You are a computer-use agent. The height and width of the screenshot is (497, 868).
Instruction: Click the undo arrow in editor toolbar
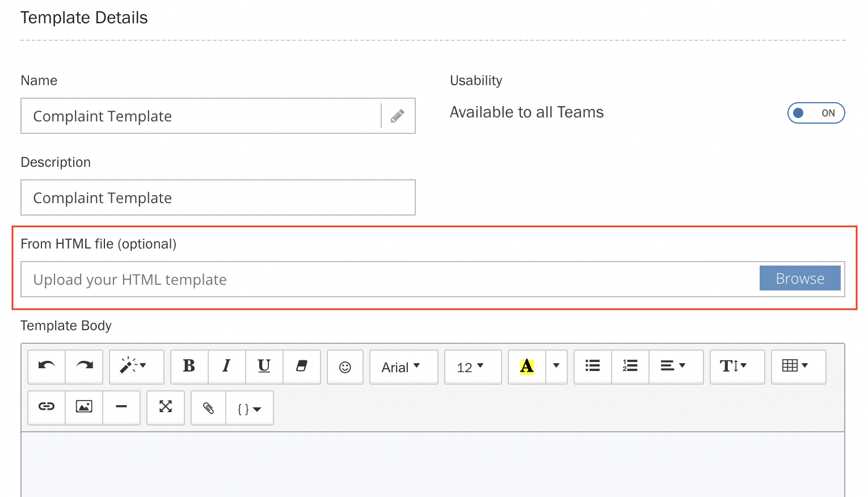tap(47, 367)
